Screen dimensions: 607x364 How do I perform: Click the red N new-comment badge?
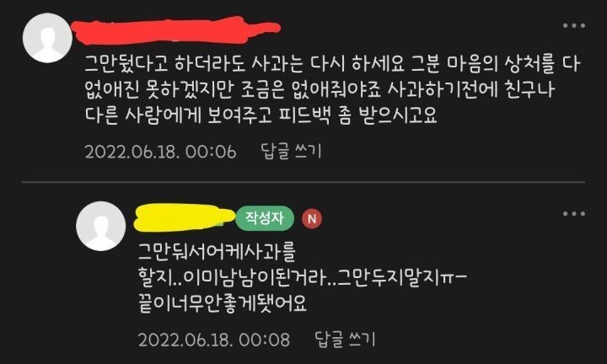coord(312,219)
